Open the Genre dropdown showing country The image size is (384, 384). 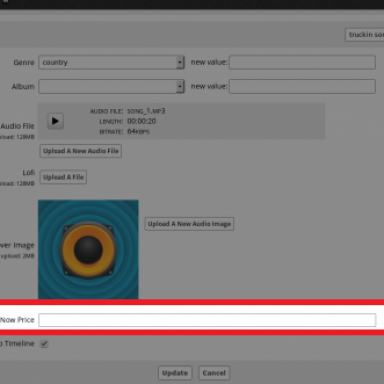111,62
